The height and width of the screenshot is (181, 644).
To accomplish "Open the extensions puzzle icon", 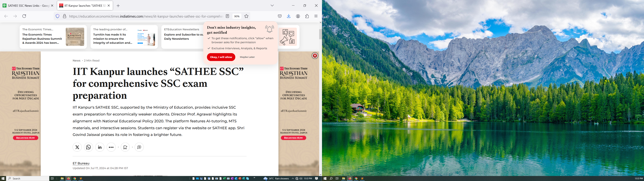I will 307,16.
